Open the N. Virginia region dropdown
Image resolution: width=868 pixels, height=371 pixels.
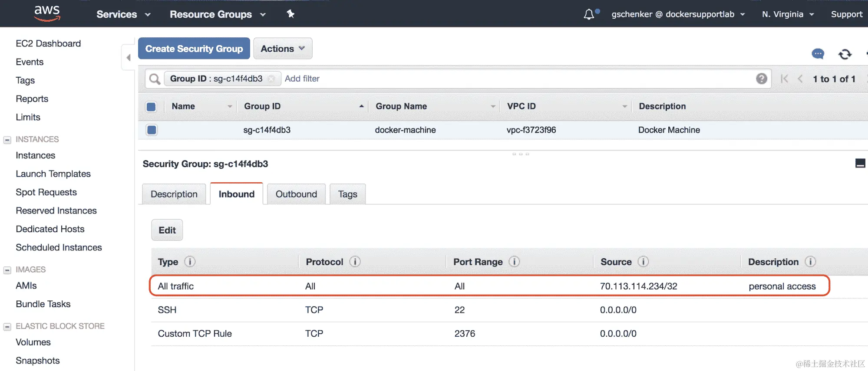pyautogui.click(x=788, y=14)
